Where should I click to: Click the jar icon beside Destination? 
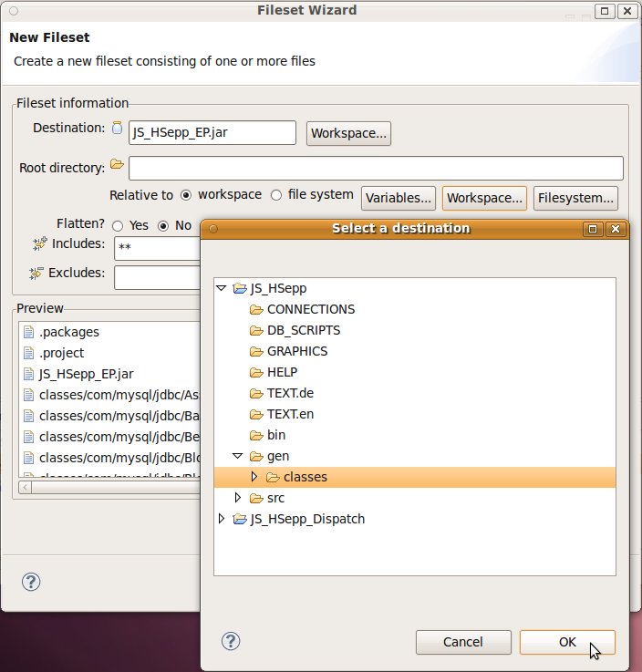point(117,129)
